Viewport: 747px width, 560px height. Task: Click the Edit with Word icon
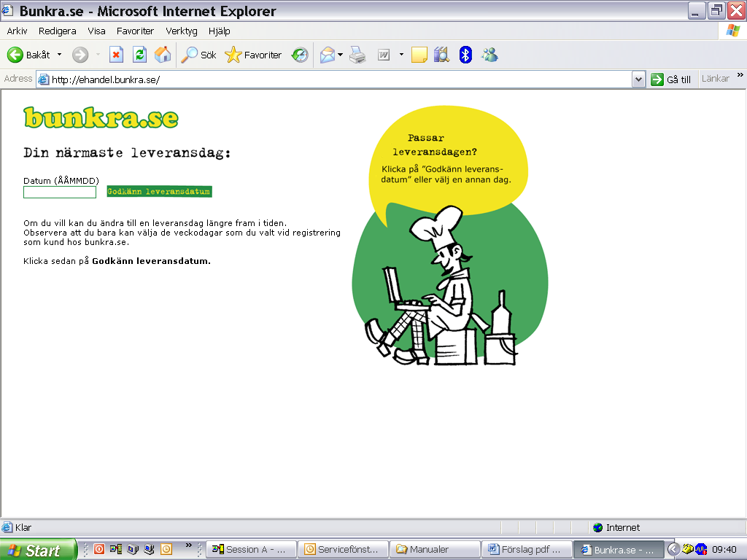[x=384, y=55]
